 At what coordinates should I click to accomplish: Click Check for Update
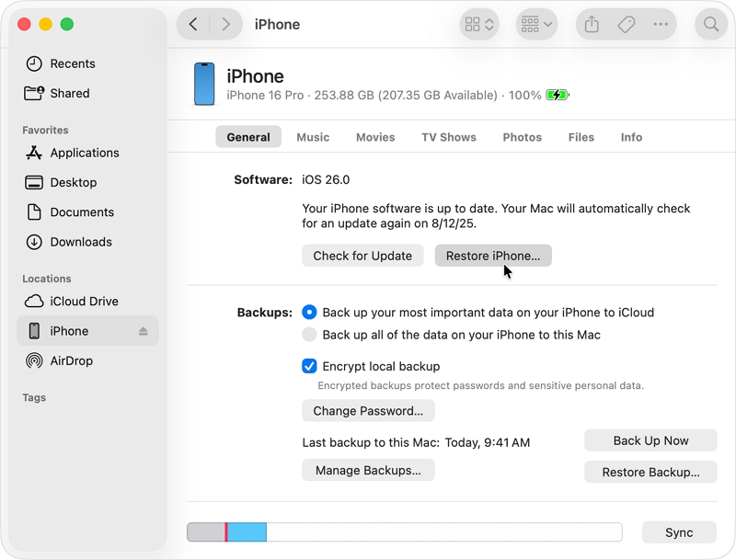click(x=362, y=256)
